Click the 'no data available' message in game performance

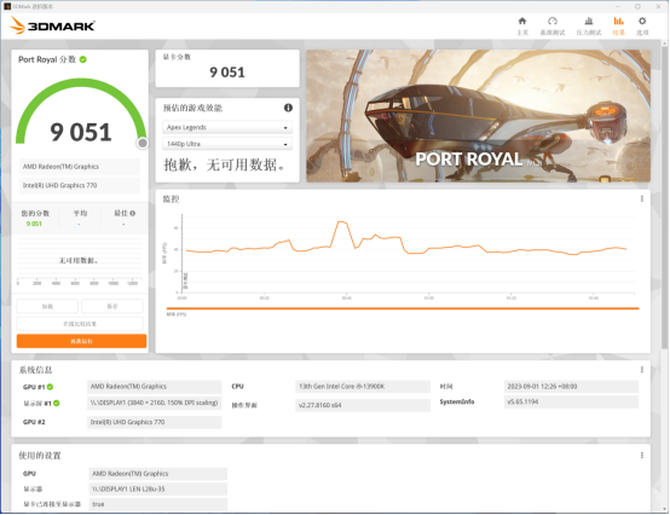tap(225, 165)
